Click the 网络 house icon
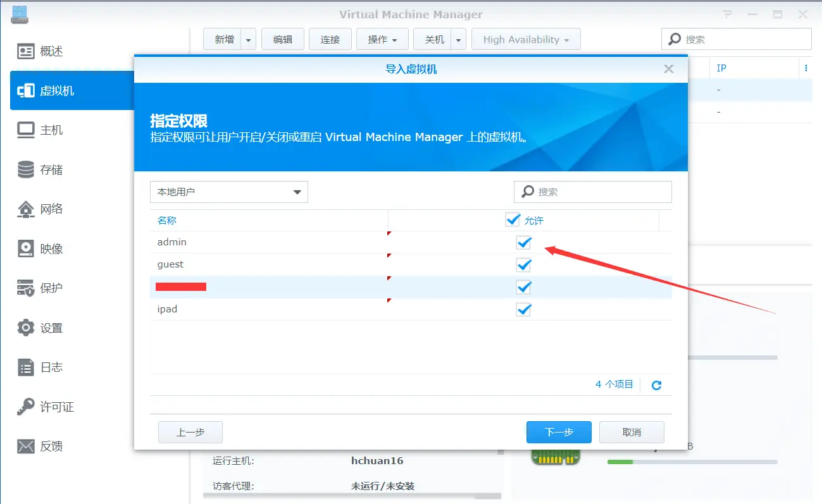This screenshot has width=822, height=504. click(x=26, y=209)
